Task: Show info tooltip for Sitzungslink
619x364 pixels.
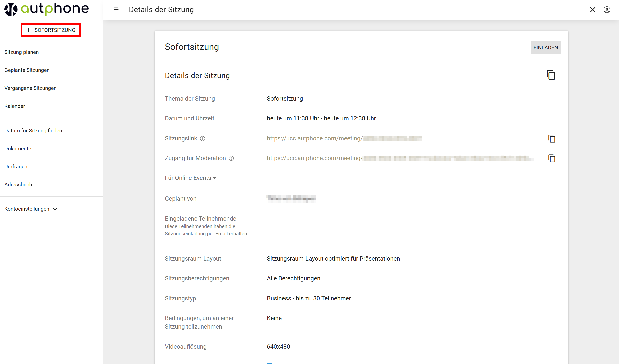Action: (203, 139)
